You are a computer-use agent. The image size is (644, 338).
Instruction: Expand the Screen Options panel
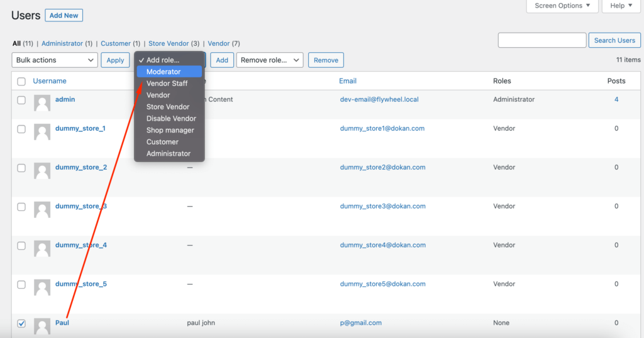tap(562, 6)
